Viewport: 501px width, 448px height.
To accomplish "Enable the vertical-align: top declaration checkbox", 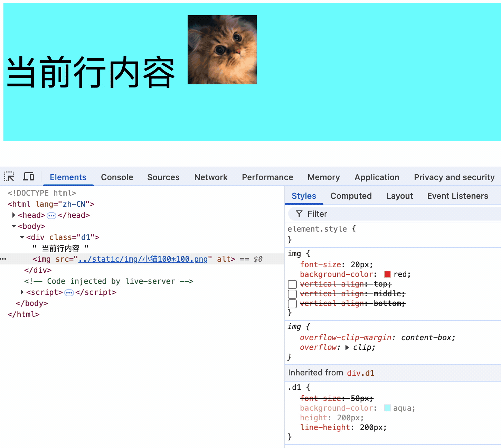I will pos(292,284).
